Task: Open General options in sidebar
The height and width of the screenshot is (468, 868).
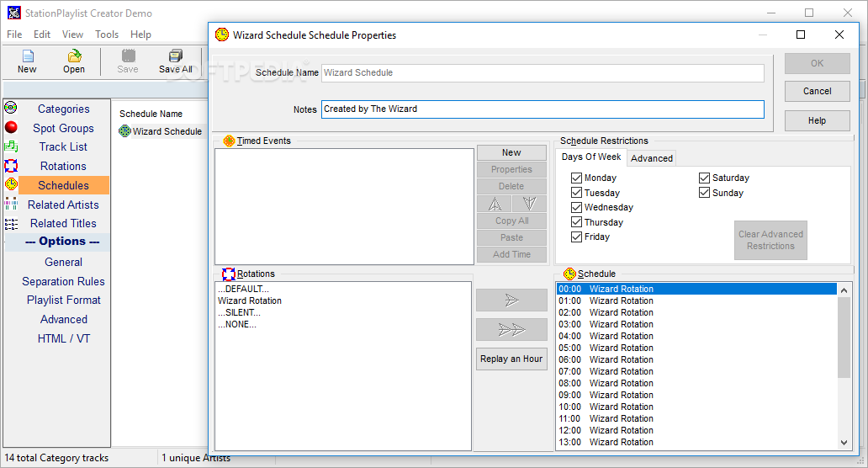Action: point(64,262)
